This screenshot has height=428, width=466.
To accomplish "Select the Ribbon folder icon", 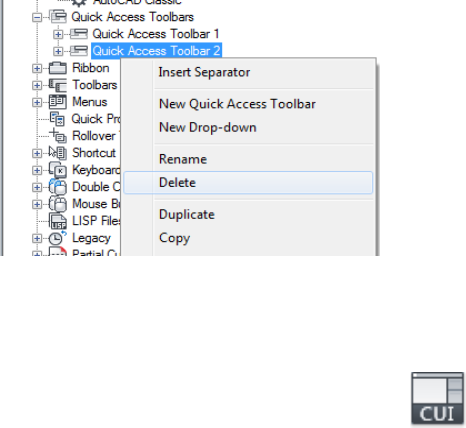I will coord(58,68).
